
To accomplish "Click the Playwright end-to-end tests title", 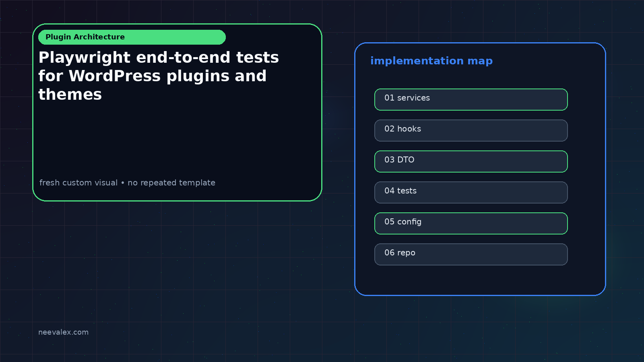I will (x=159, y=76).
